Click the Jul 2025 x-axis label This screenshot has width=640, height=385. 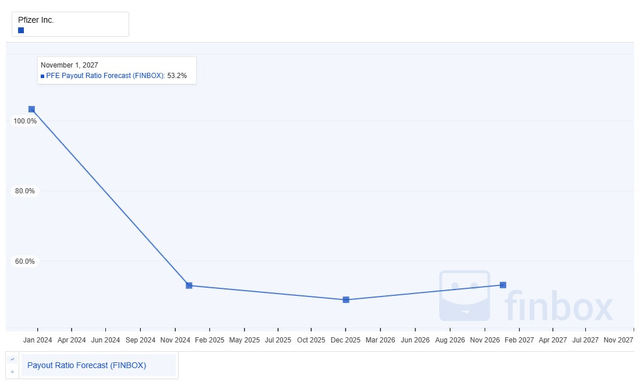coord(278,340)
